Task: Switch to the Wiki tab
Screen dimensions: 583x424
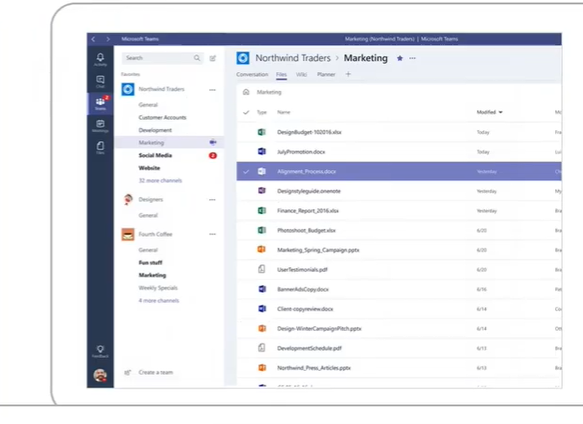Action: 302,74
